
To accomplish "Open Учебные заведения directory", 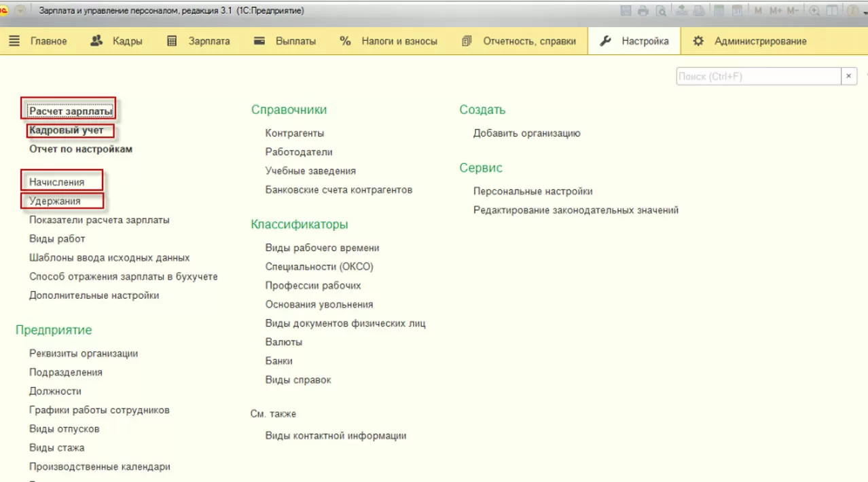I will click(x=310, y=171).
